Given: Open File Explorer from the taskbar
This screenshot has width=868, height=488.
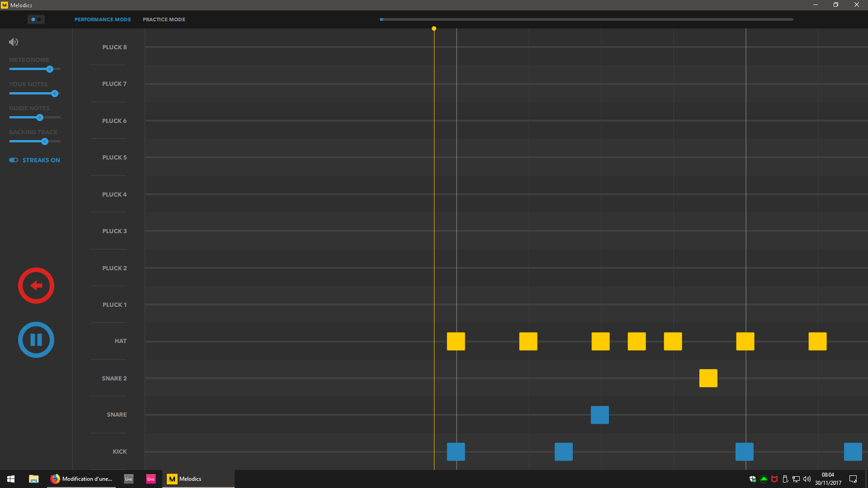Looking at the screenshot, I should click(33, 479).
